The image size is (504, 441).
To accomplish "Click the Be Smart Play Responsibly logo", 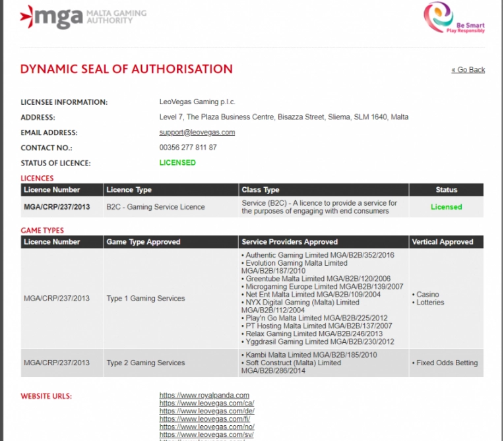I will coord(454,18).
